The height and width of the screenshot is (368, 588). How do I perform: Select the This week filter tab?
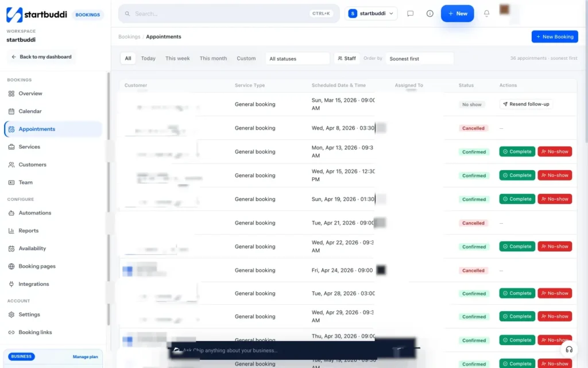177,59
